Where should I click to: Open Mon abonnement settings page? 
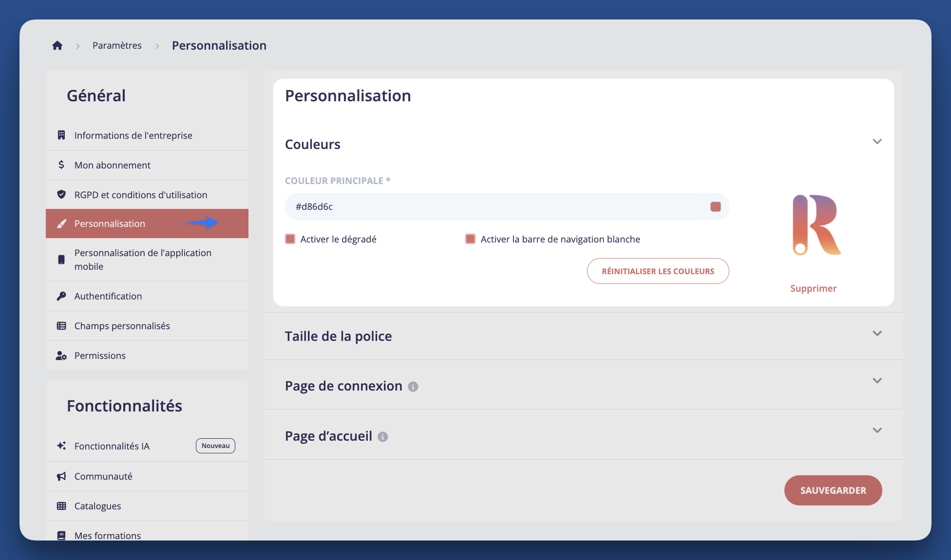[x=147, y=165]
